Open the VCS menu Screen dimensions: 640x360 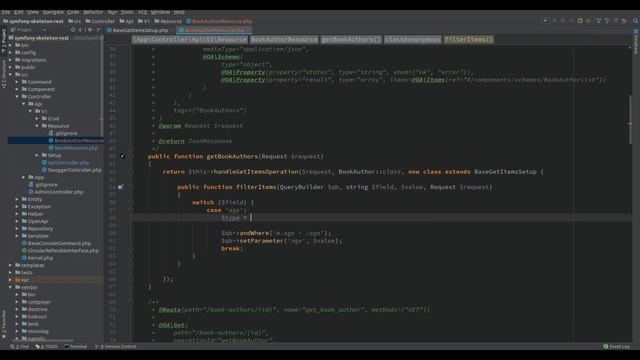click(142, 12)
